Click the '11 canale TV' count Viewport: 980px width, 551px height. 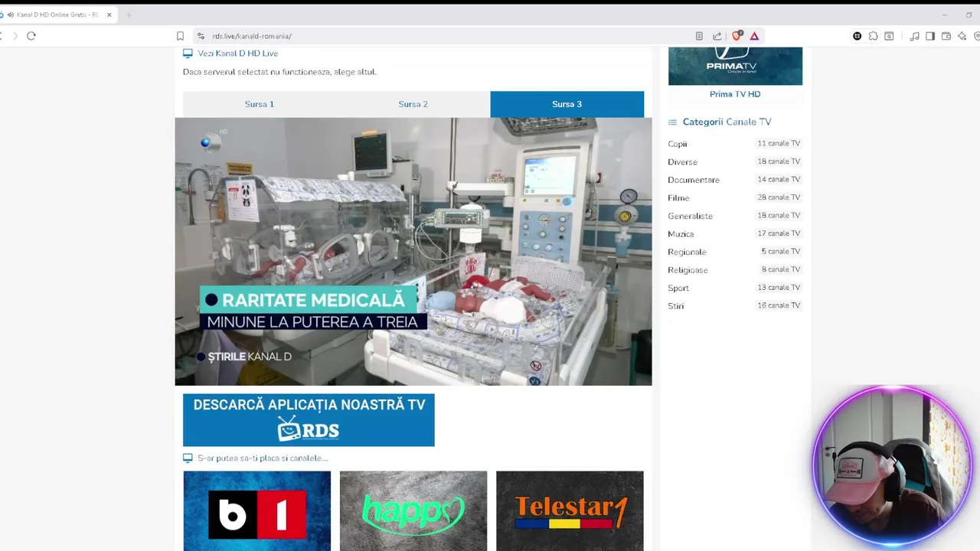(779, 144)
